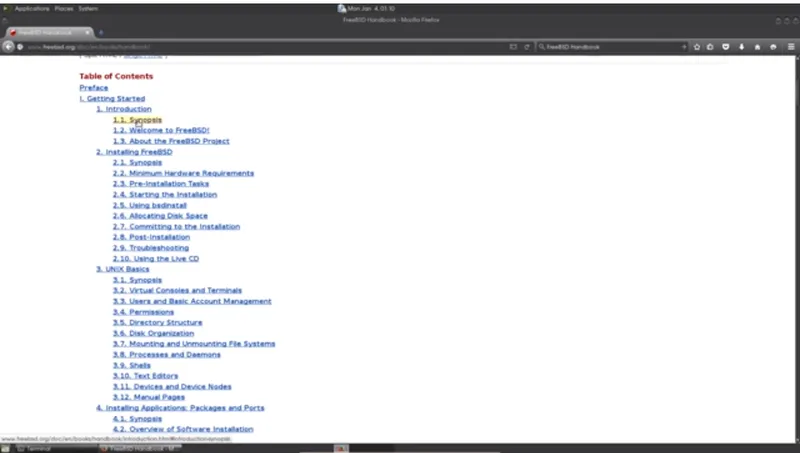The width and height of the screenshot is (800, 453).
Task: Click the site identity globe icon
Action: pyautogui.click(x=20, y=47)
